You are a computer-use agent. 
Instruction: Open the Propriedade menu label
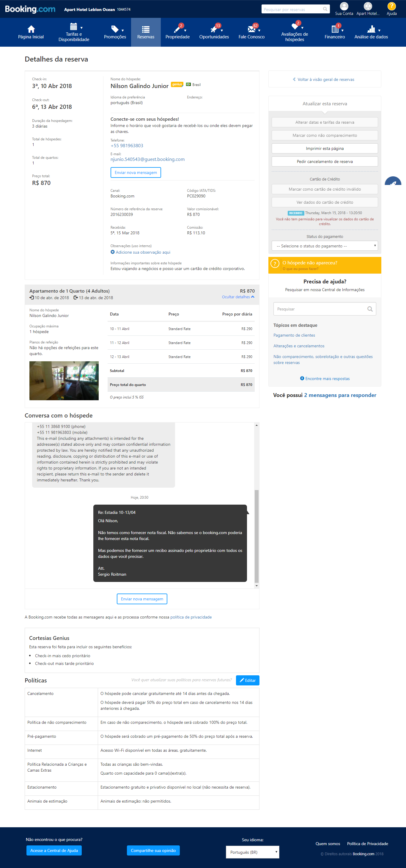point(177,37)
